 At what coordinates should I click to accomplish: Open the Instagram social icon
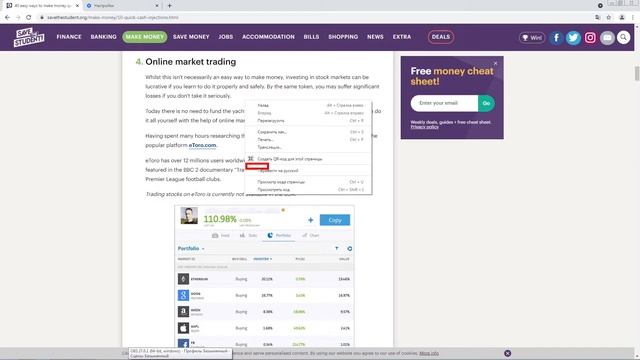click(590, 38)
